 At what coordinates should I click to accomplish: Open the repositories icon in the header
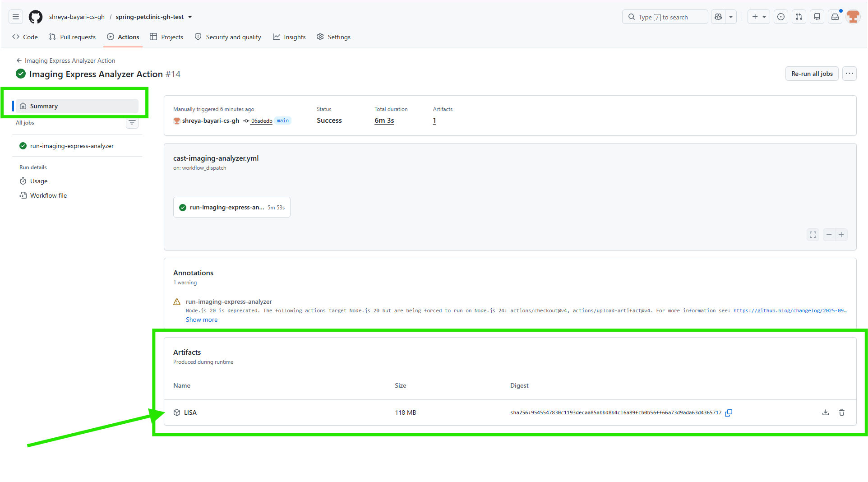pyautogui.click(x=817, y=17)
